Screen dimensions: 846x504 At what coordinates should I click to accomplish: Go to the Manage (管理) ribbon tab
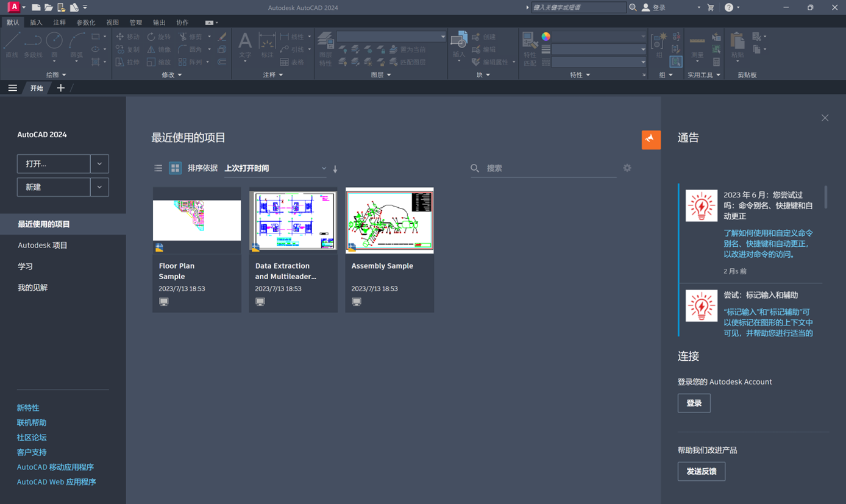[135, 23]
